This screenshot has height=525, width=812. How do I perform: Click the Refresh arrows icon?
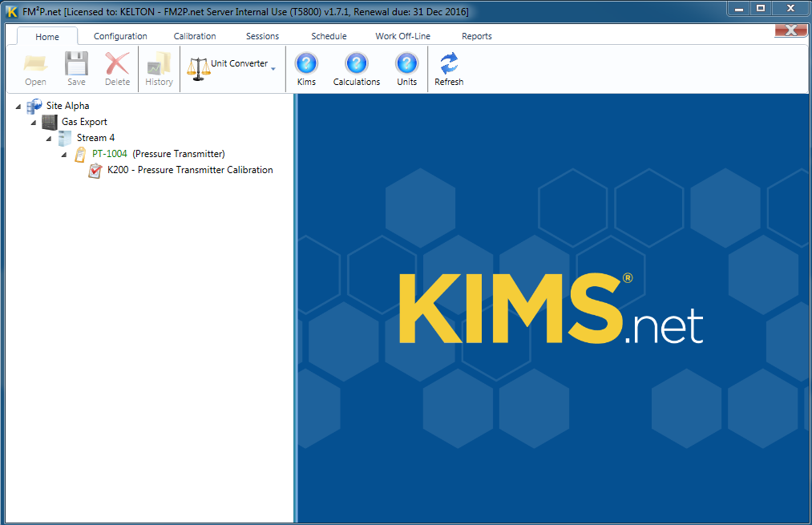pyautogui.click(x=449, y=63)
